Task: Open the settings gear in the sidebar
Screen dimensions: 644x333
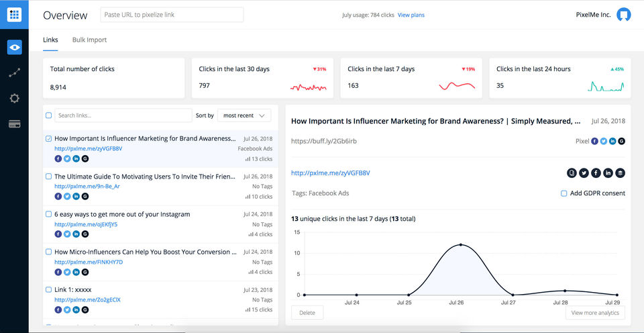Action: coord(14,98)
